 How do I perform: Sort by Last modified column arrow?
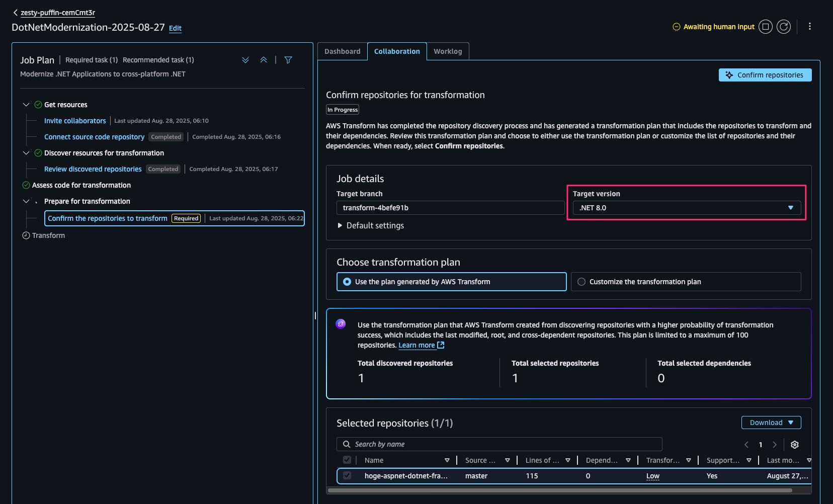point(809,460)
